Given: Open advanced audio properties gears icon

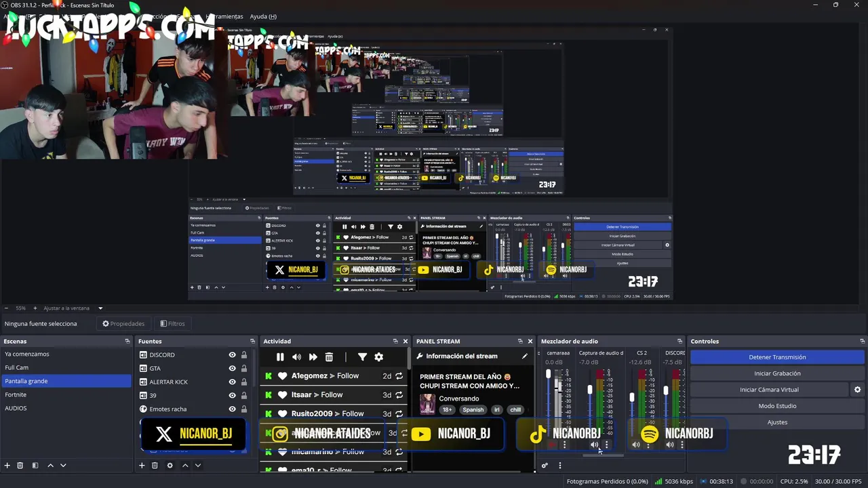Looking at the screenshot, I should 544,466.
